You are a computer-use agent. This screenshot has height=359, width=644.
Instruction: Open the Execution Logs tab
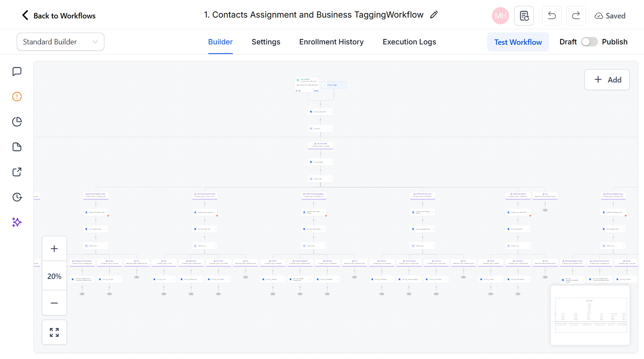tap(409, 42)
